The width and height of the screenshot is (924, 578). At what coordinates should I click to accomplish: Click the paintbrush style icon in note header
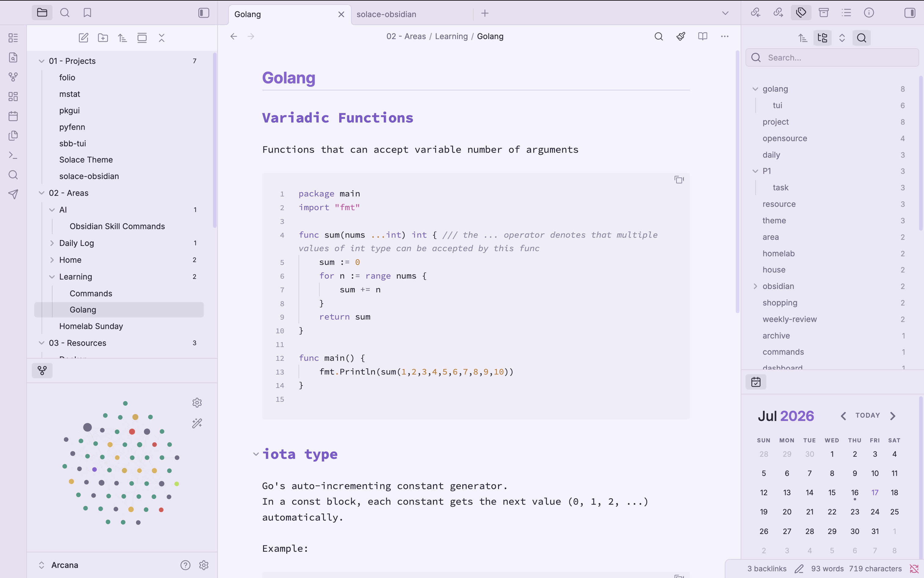point(680,36)
